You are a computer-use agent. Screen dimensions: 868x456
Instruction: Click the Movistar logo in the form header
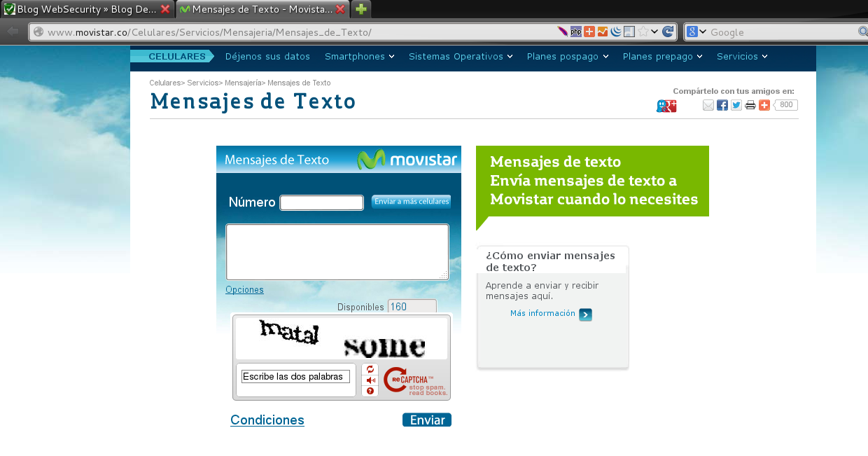click(407, 160)
